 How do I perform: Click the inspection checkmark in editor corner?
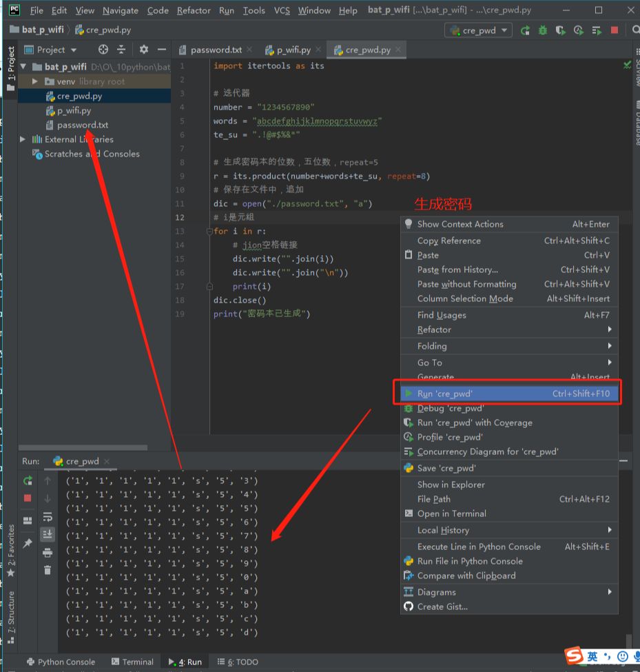pyautogui.click(x=627, y=65)
